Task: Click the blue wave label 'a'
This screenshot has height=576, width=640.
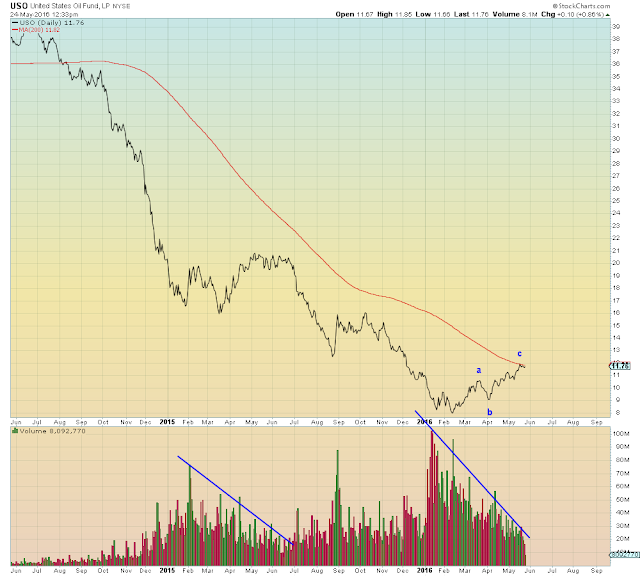Action: [x=479, y=370]
